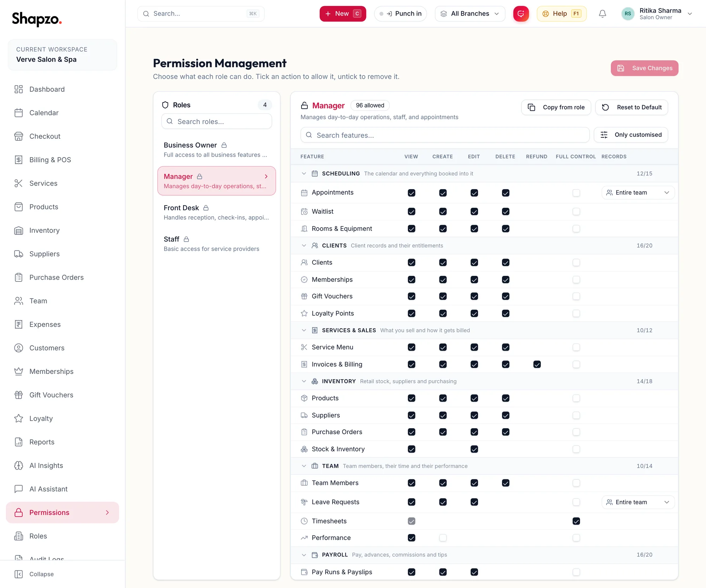The image size is (706, 588).
Task: Select the Front Desk role
Action: pyautogui.click(x=216, y=212)
